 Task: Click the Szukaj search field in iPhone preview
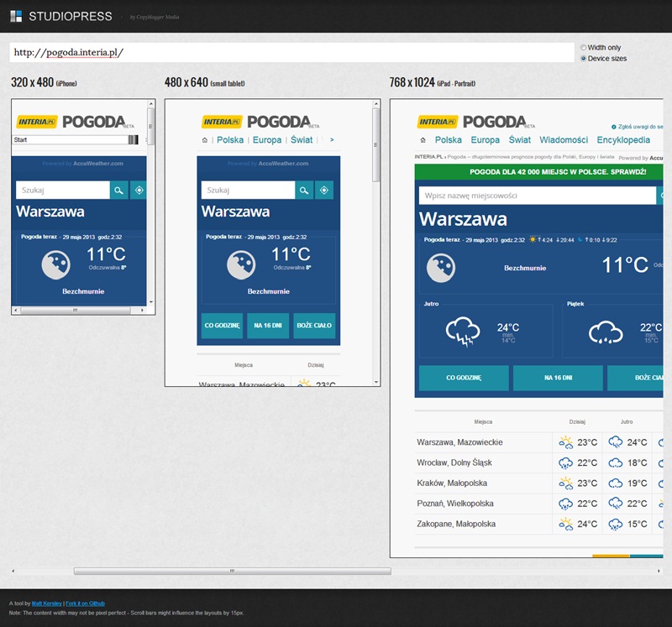[x=63, y=191]
